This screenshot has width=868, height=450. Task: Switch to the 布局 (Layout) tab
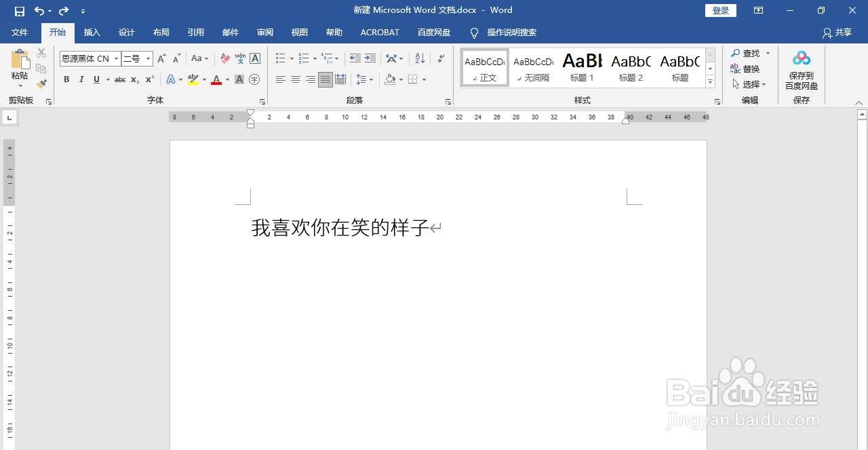(161, 33)
